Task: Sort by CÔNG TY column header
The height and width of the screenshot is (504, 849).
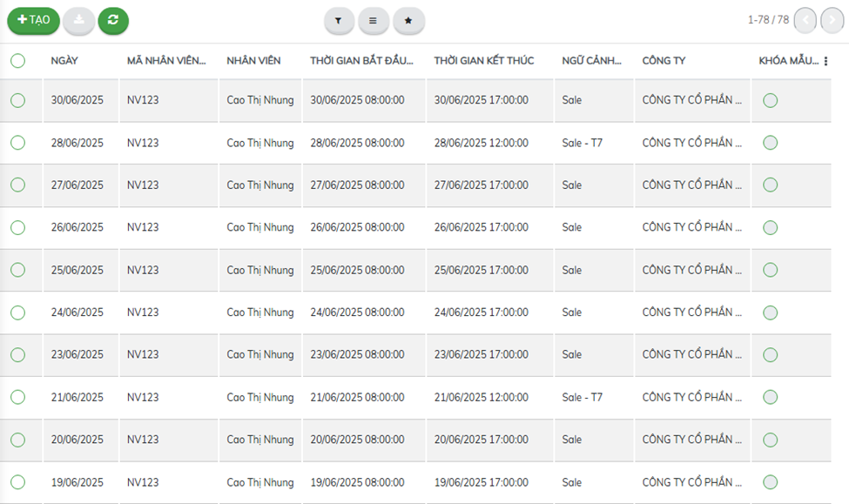Action: coord(664,61)
